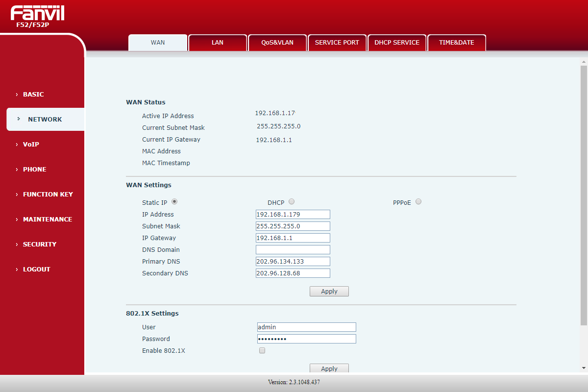
Task: Switch to the TIME&DATE tab
Action: (x=457, y=43)
